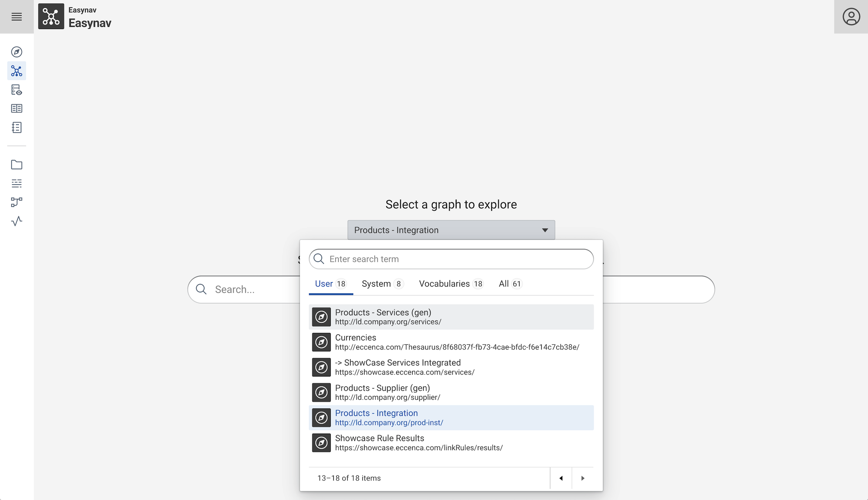This screenshot has height=500, width=868.
Task: Open the Workflows icon in the sidebar
Action: [x=16, y=203]
